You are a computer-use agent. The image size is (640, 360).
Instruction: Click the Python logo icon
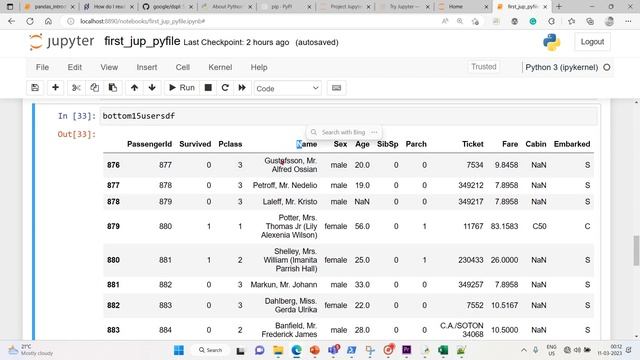(551, 42)
